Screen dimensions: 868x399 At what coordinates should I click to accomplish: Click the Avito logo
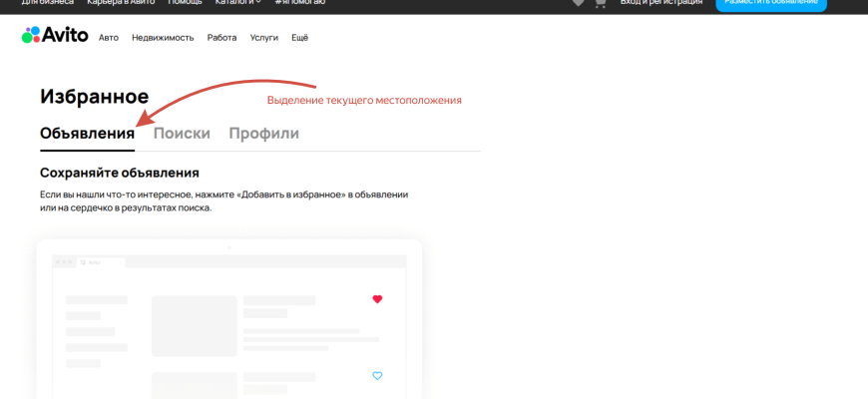click(x=55, y=37)
